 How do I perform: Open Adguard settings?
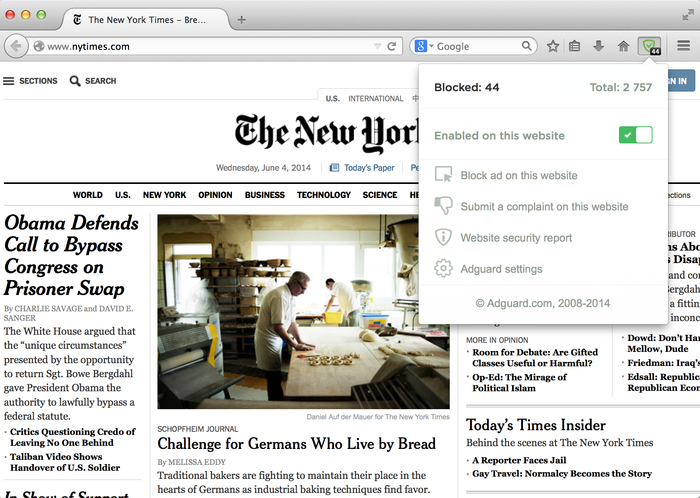tap(501, 269)
